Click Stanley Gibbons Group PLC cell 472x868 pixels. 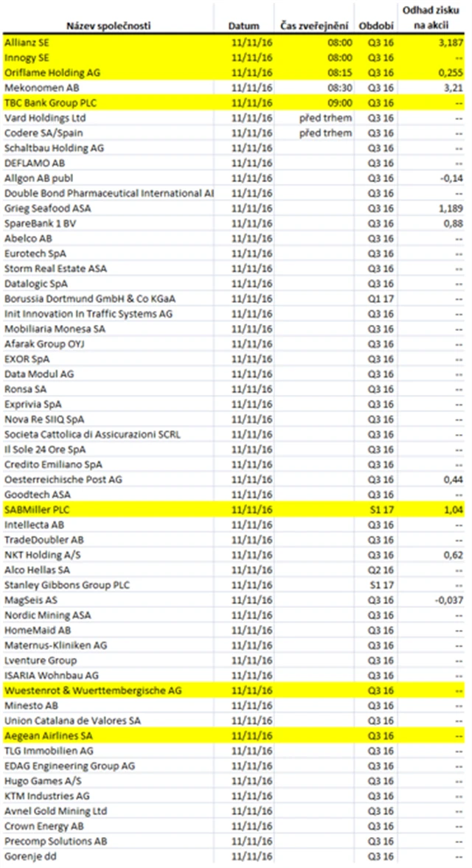[x=67, y=584]
